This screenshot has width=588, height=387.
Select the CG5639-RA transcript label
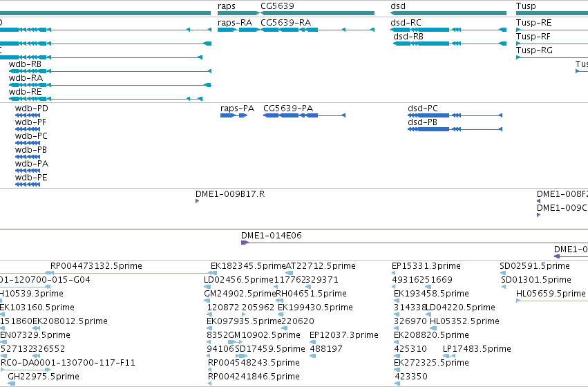[286, 23]
